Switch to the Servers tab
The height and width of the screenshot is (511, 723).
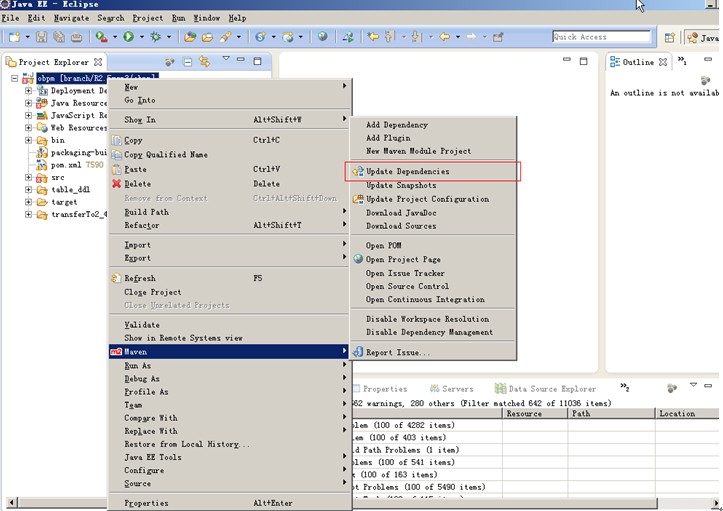(451, 389)
